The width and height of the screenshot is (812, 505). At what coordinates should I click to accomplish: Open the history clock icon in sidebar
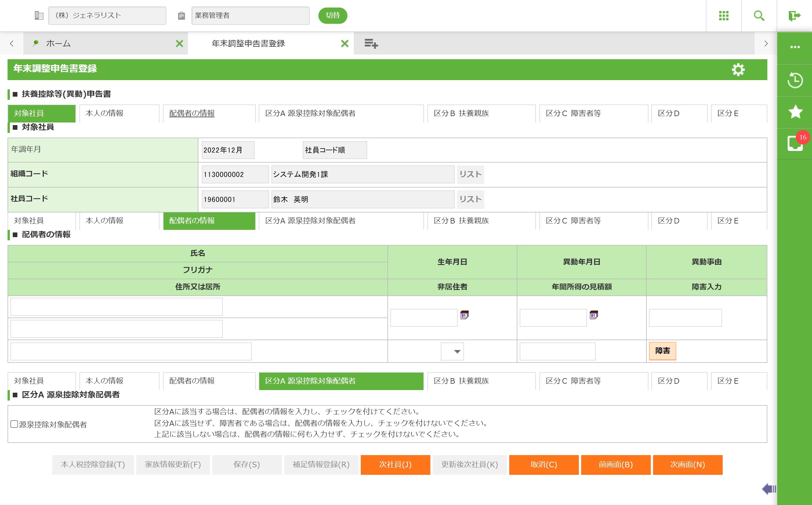click(795, 80)
